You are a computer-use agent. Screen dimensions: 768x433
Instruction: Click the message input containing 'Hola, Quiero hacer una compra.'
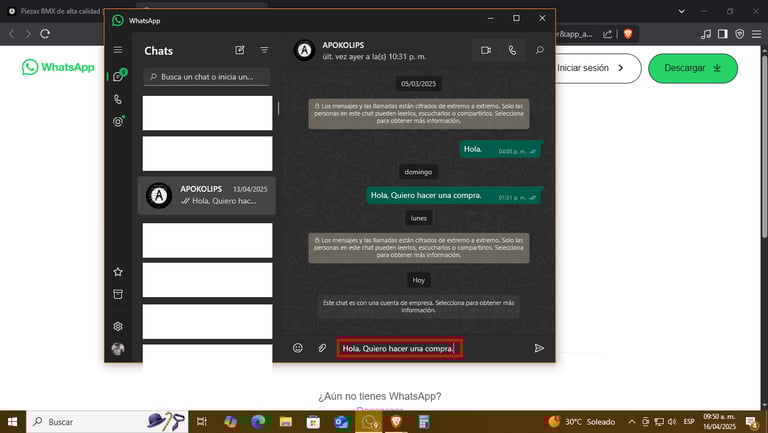pyautogui.click(x=400, y=348)
